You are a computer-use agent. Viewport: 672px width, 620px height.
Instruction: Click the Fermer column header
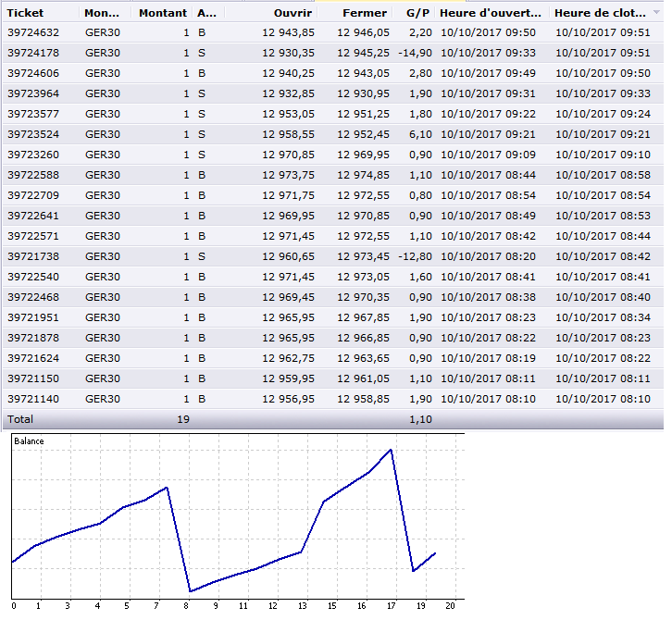point(364,14)
